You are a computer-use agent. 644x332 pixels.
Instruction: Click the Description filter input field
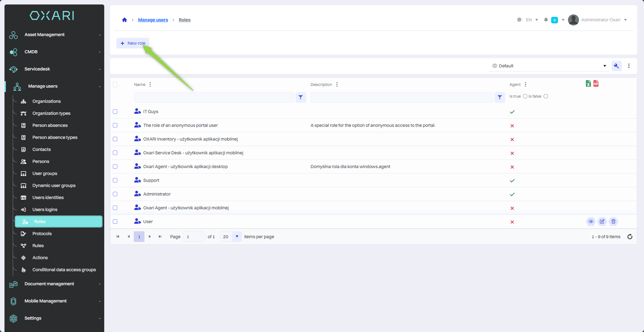pyautogui.click(x=401, y=98)
